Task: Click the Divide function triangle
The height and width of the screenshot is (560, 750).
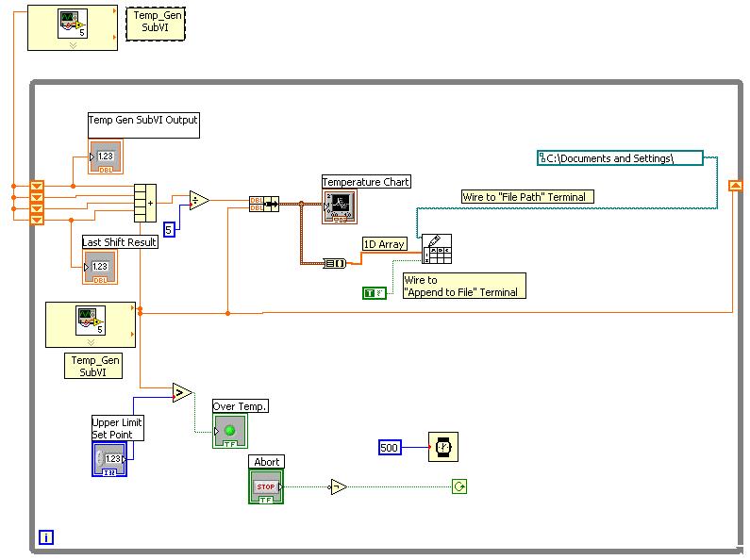Action: (x=197, y=200)
